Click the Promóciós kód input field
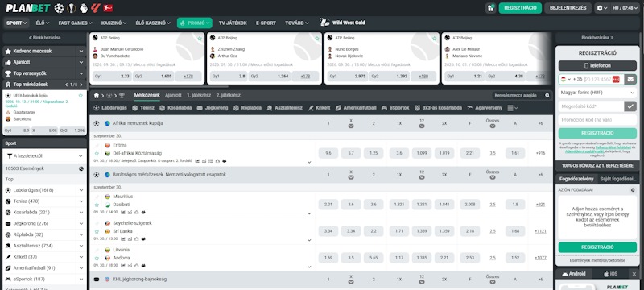The image size is (644, 290). point(597,120)
